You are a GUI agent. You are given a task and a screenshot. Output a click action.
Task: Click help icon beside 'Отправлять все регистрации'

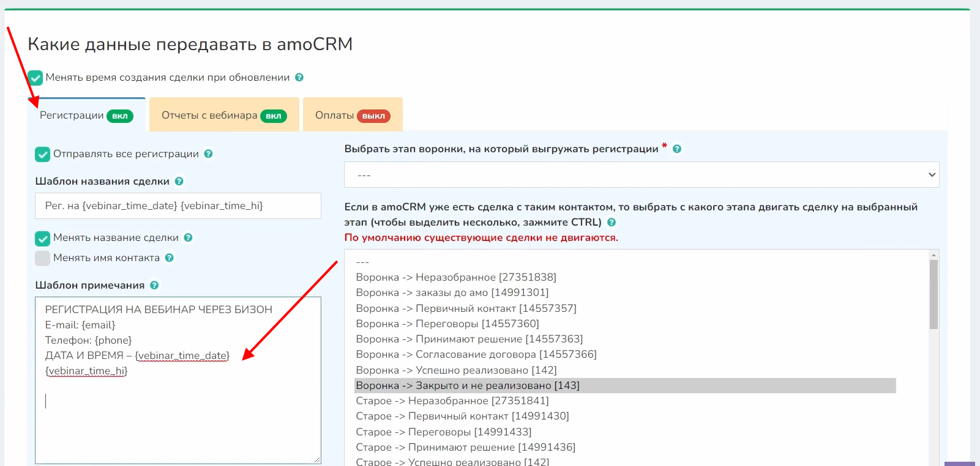point(208,154)
